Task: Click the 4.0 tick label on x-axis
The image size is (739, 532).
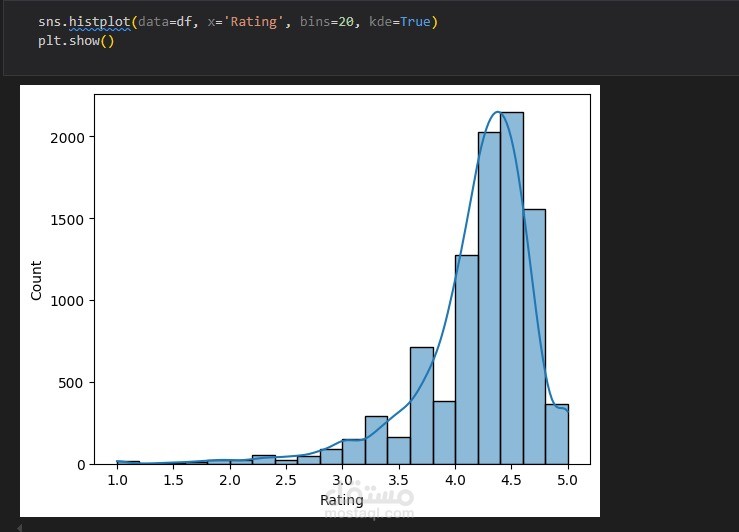Action: 455,480
